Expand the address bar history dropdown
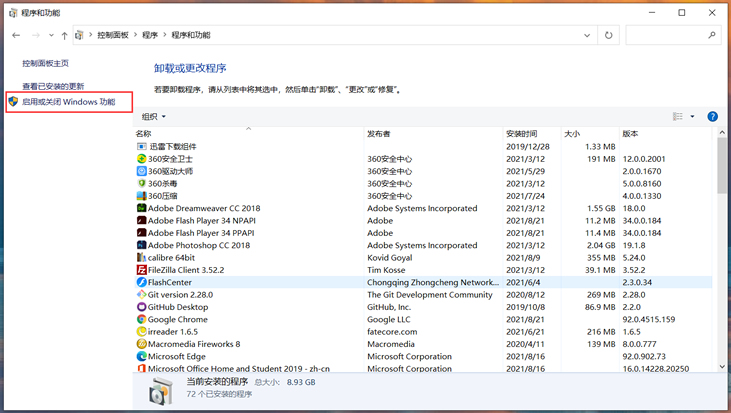The height and width of the screenshot is (413, 731). 587,35
